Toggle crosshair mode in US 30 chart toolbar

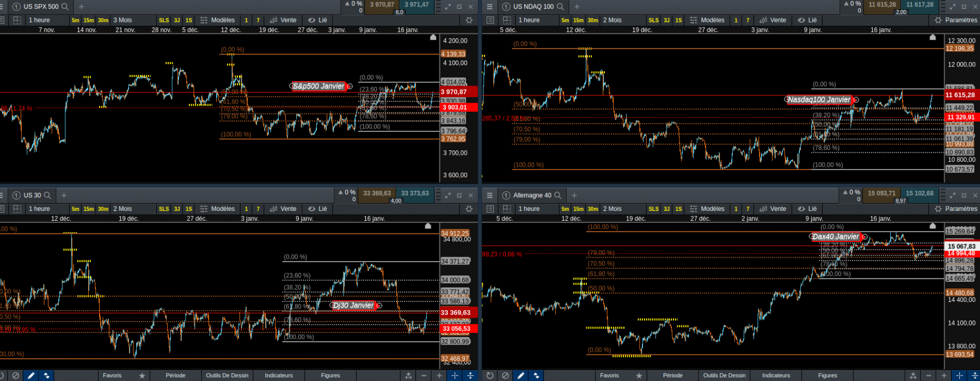455,376
